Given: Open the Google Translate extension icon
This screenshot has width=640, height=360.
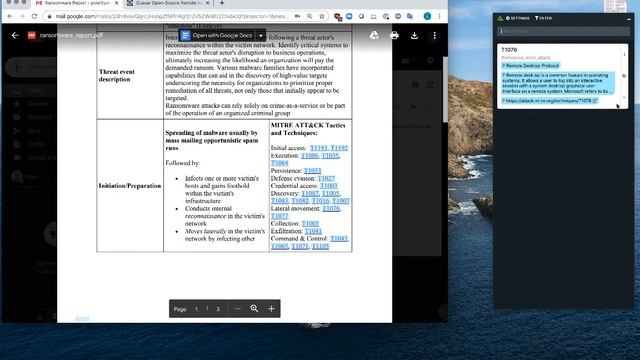Looking at the screenshot, I should click(410, 16).
